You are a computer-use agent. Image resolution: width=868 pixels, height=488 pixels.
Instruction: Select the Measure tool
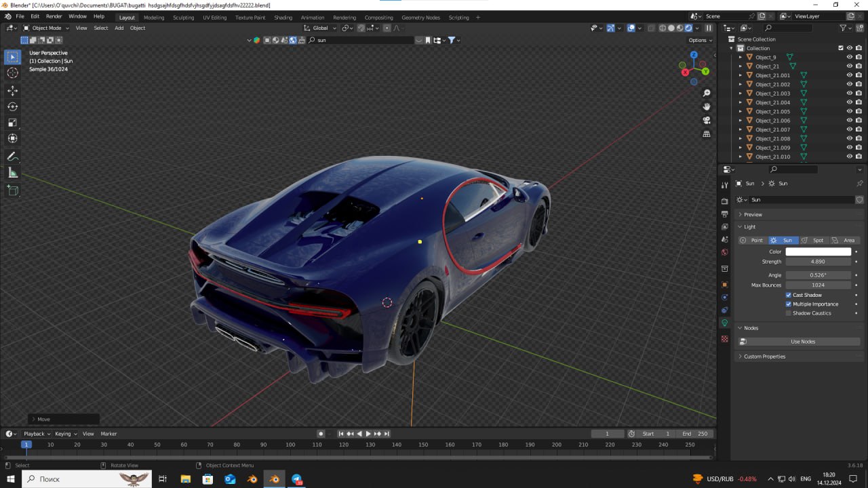click(12, 173)
